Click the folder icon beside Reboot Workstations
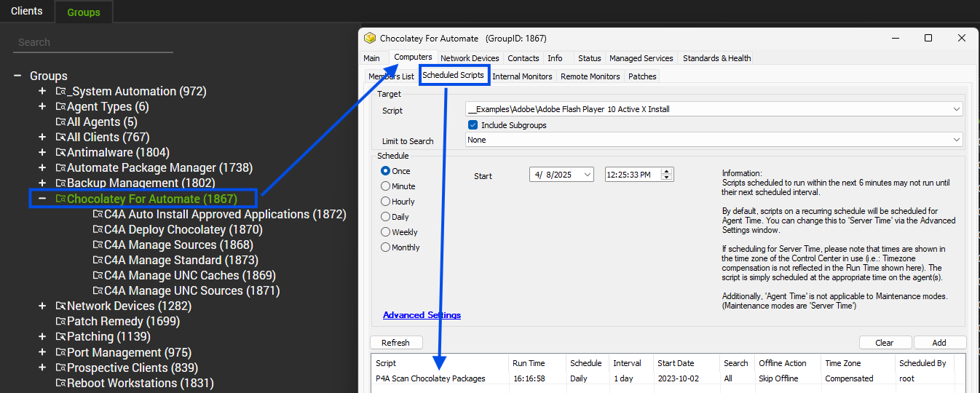The image size is (980, 393). 61,383
